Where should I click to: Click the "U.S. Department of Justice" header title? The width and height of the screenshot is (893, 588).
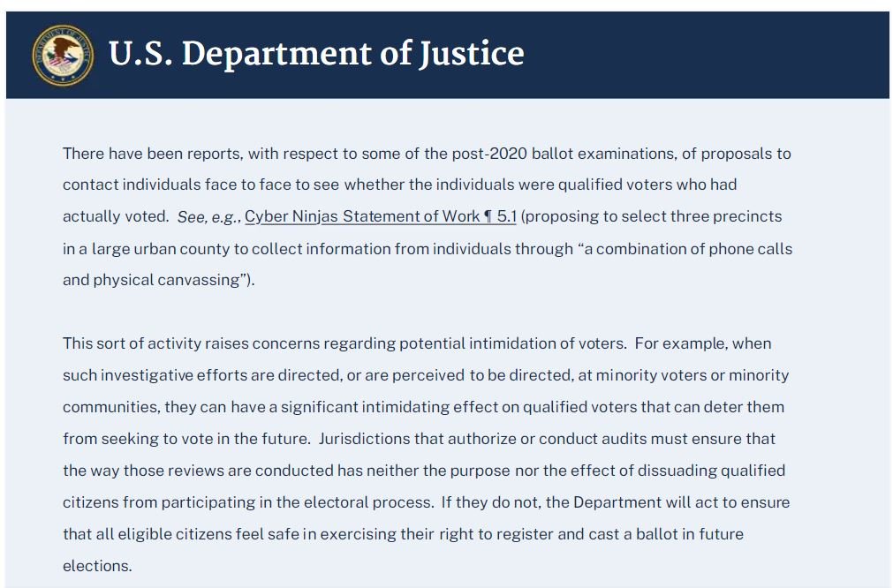pyautogui.click(x=316, y=54)
